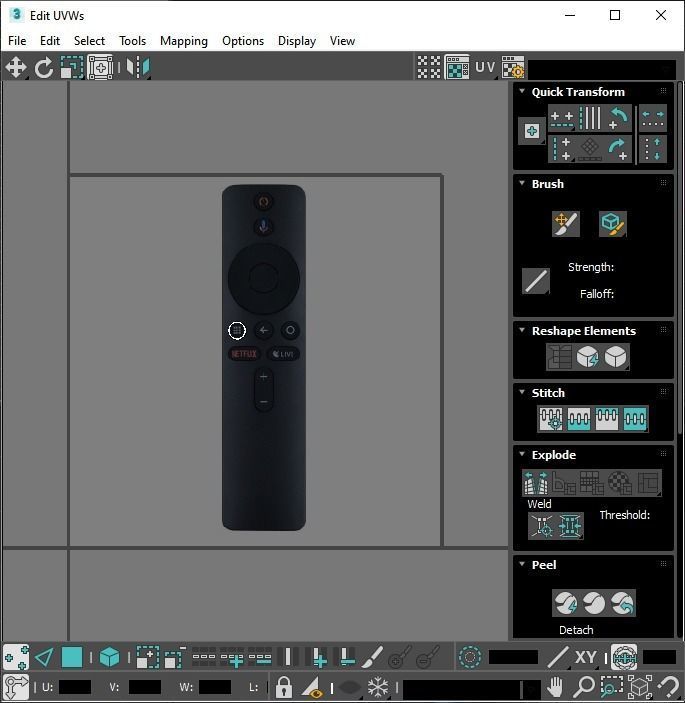Click the Freeze Selected snowflake icon
The height and width of the screenshot is (703, 685).
[x=378, y=687]
